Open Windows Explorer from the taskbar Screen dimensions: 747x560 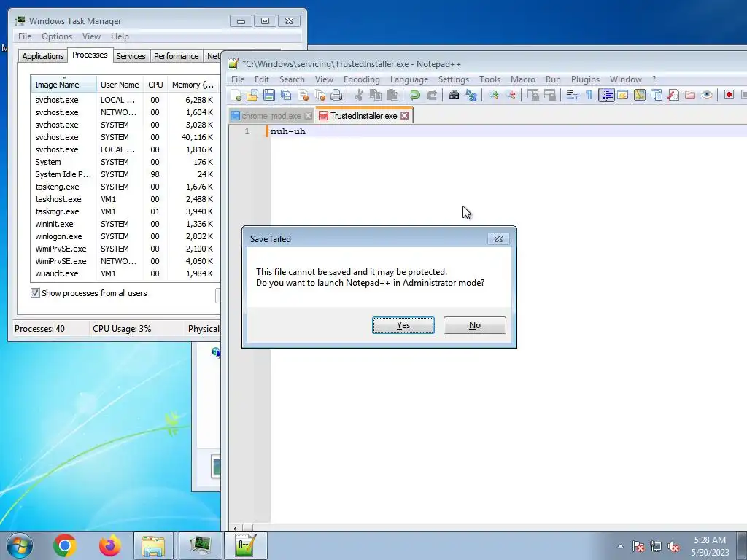coord(153,545)
